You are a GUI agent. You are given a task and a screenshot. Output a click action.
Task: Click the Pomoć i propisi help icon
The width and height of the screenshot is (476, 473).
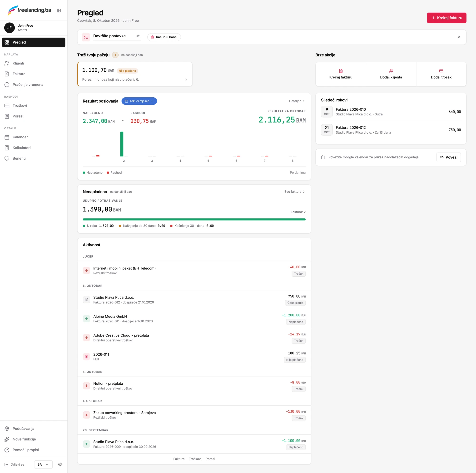point(7,450)
